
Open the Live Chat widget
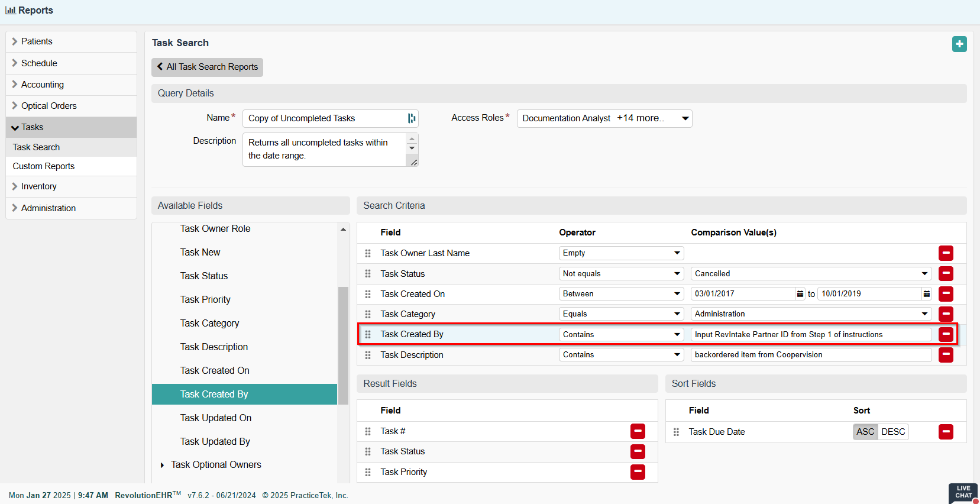[963, 492]
